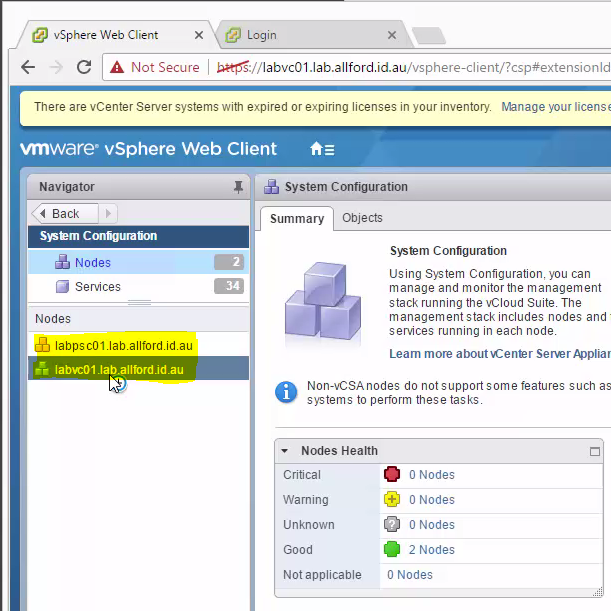Screen dimensions: 611x611
Task: Click the System Configuration title icon
Action: [x=272, y=187]
